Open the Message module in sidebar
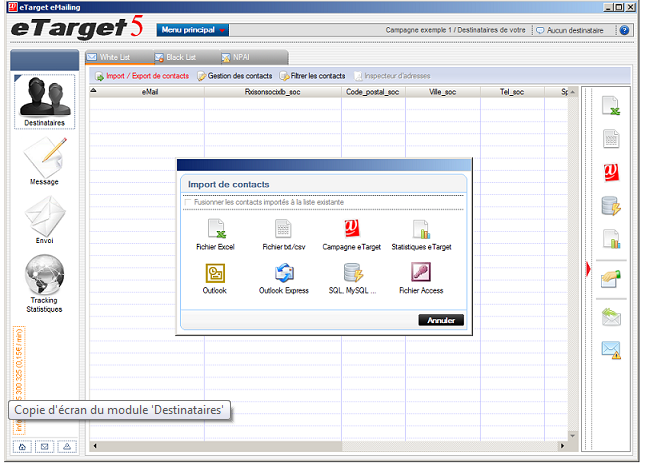 (x=44, y=160)
